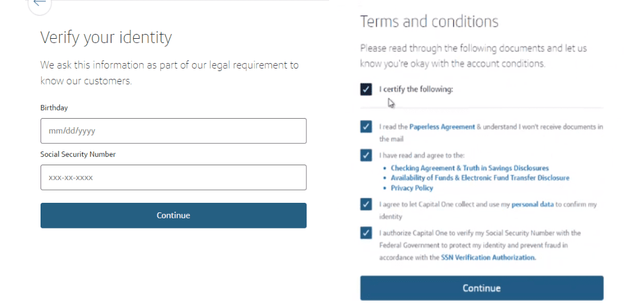
Task: Toggle the 'I certify the following' checkbox
Action: pos(366,89)
